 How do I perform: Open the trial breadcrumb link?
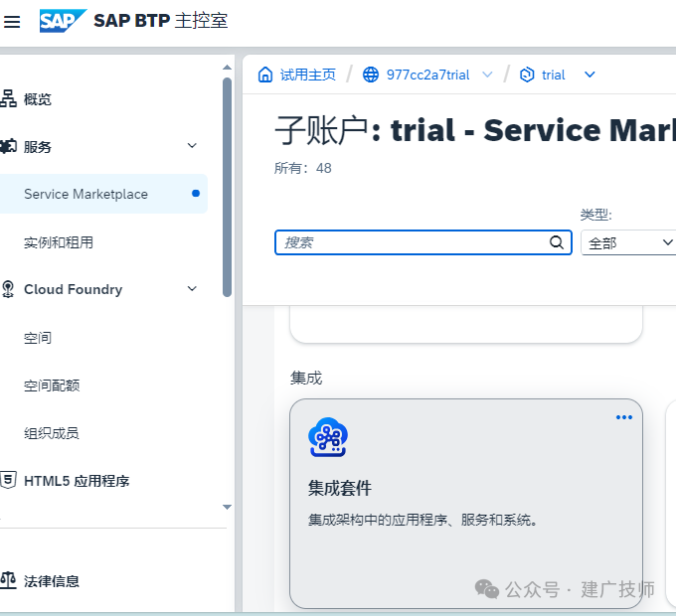point(553,75)
